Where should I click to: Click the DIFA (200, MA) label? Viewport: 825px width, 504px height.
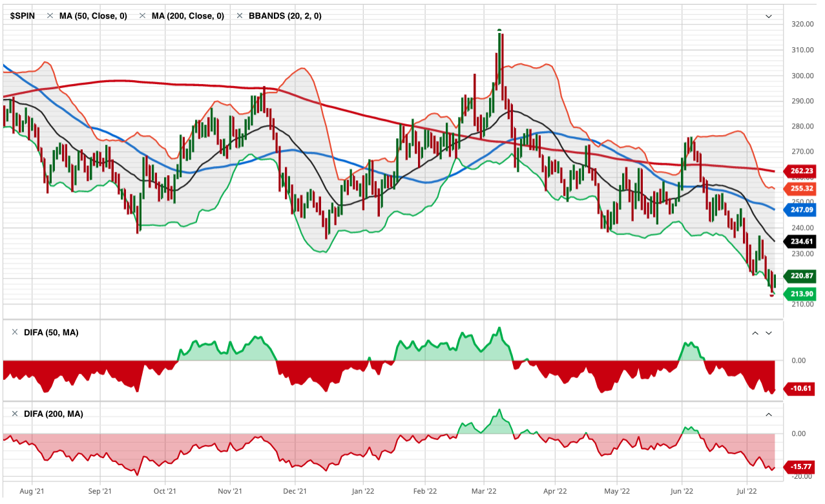click(x=53, y=414)
